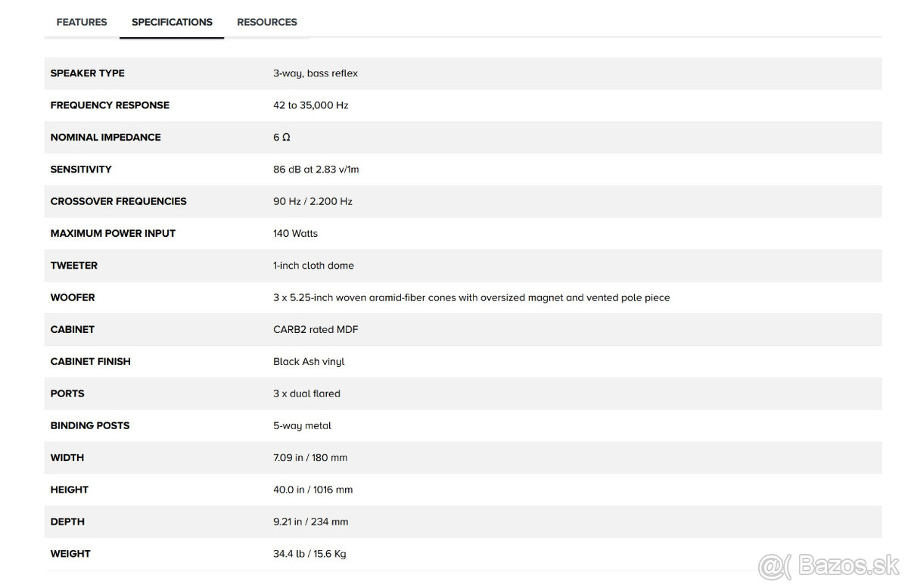908x588 pixels.
Task: Switch to the Resources tab
Action: click(267, 22)
